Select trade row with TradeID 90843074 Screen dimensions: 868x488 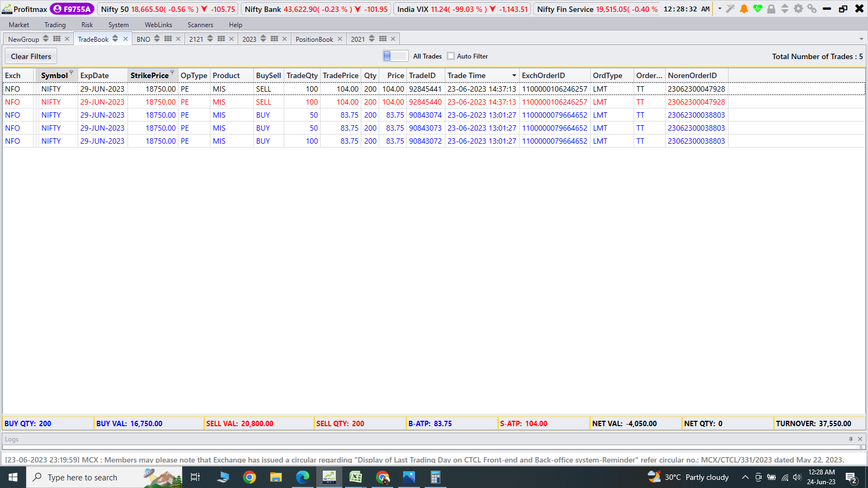[434, 115]
